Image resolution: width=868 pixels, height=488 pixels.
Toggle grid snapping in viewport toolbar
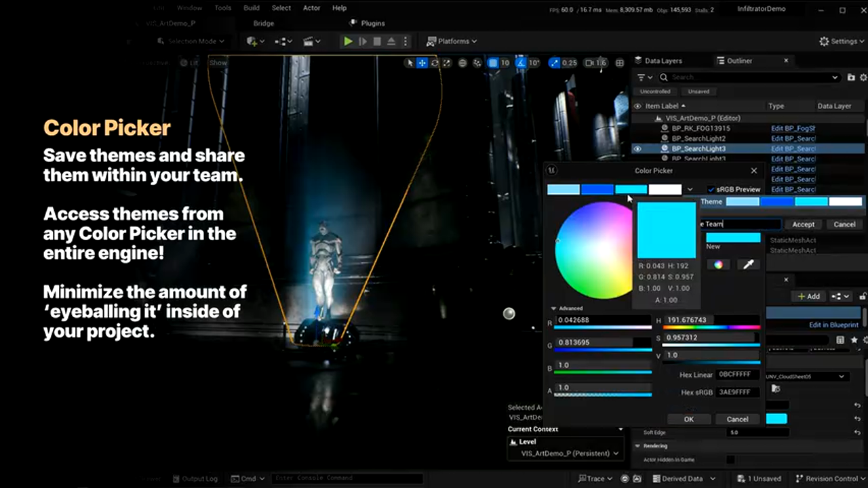493,63
